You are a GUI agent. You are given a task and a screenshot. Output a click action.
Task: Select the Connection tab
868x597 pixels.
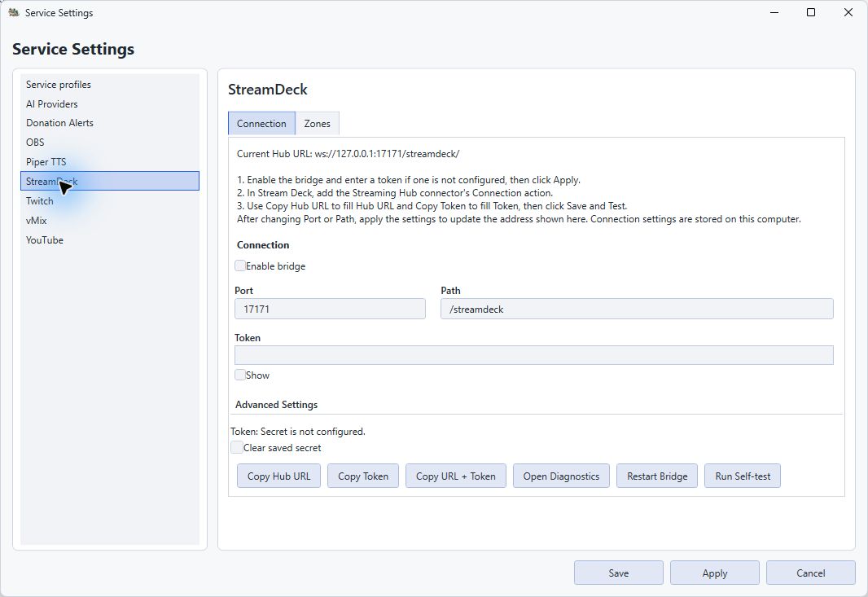click(261, 124)
